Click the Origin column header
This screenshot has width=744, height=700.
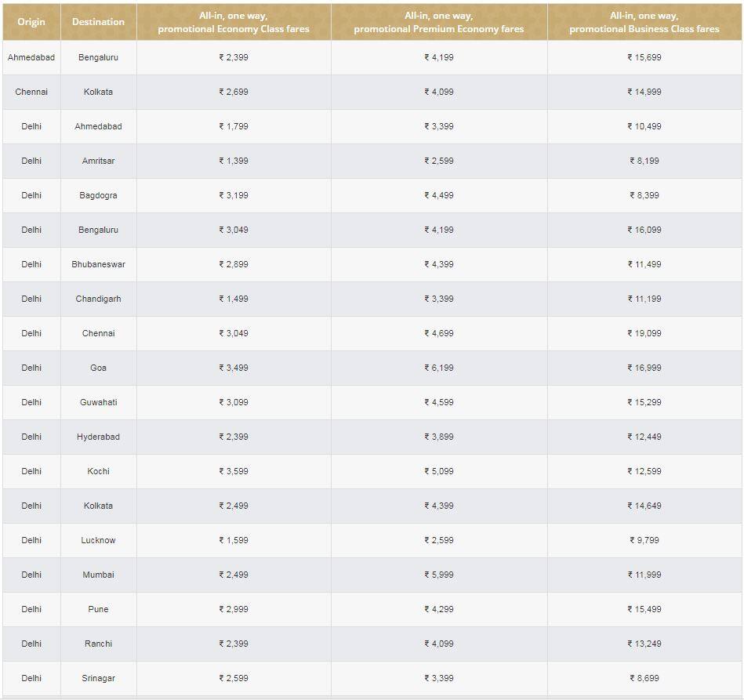coord(31,22)
